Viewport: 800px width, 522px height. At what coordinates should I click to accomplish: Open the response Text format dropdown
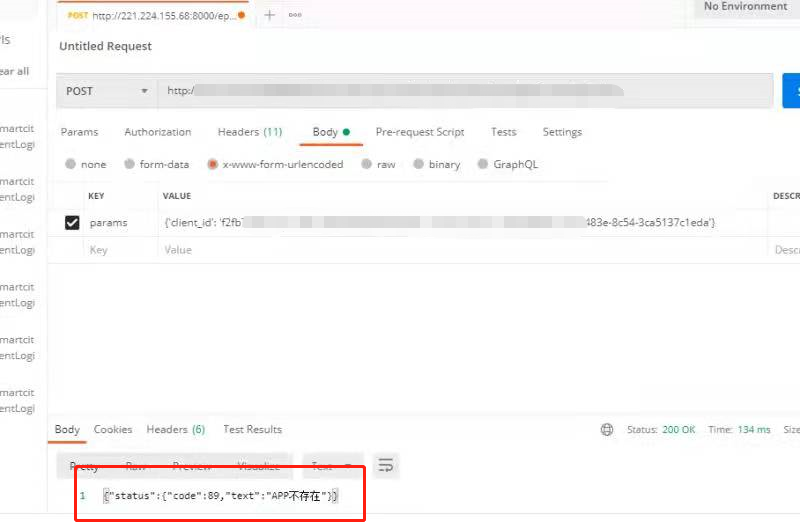point(332,466)
